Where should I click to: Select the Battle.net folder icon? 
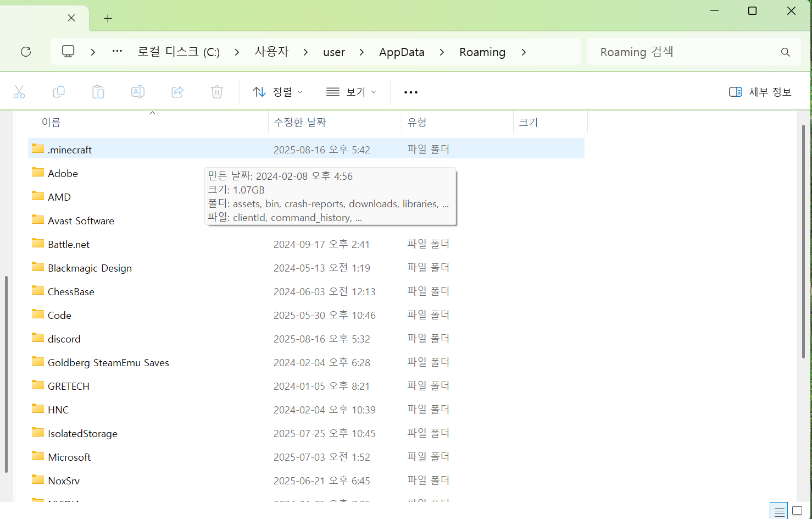(38, 243)
